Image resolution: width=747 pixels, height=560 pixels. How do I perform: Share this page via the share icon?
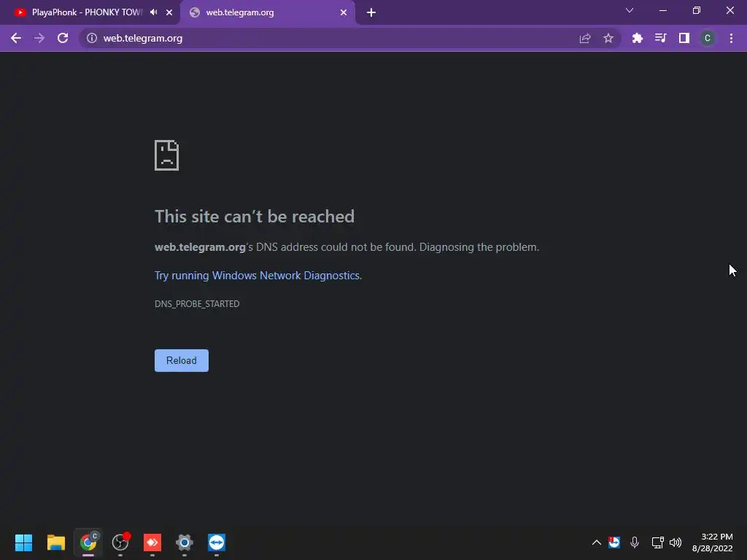point(584,38)
